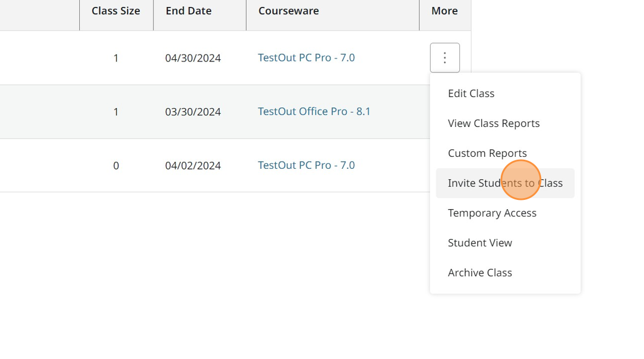Choose Invite Students to Class
The image size is (644, 359).
click(505, 183)
